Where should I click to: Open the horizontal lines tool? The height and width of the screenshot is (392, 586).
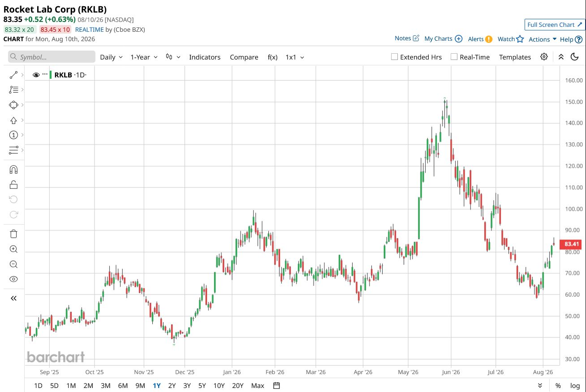[x=13, y=149]
